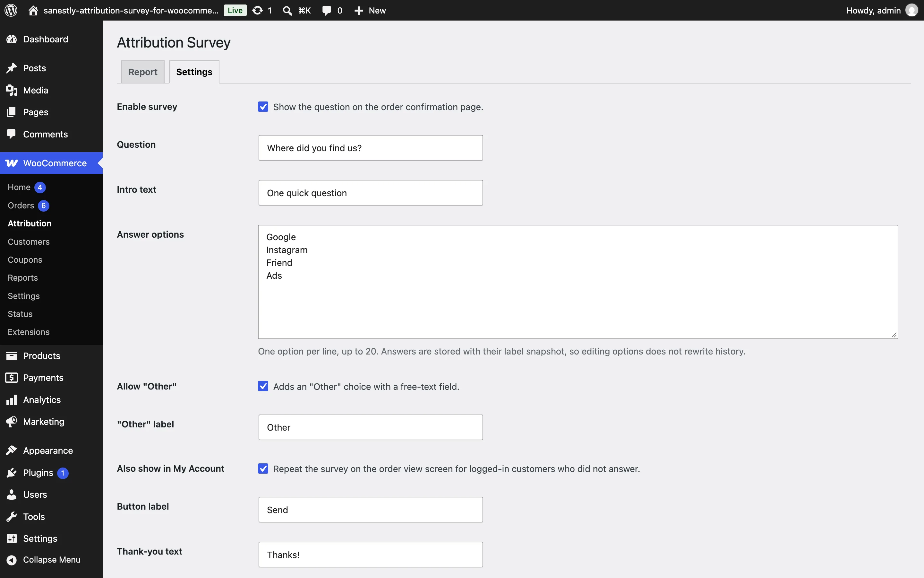The height and width of the screenshot is (578, 924).
Task: Open the search ⌘K command palette
Action: coord(297,10)
